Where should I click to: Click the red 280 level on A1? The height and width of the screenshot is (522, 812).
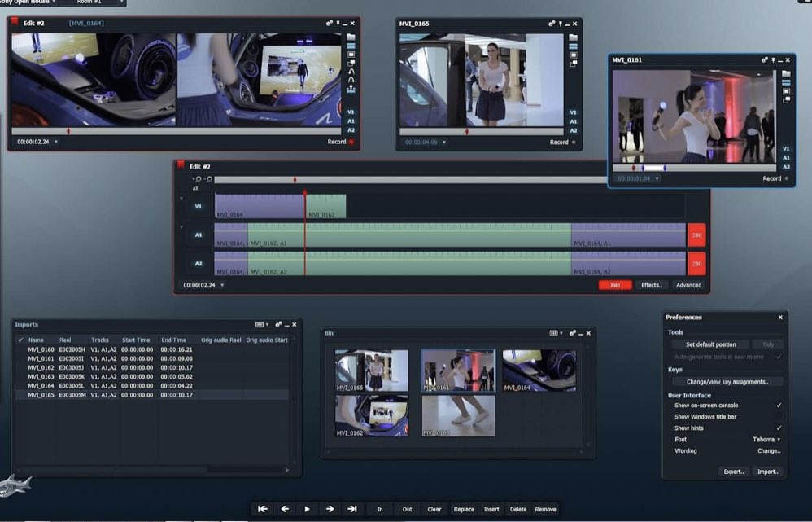[697, 235]
